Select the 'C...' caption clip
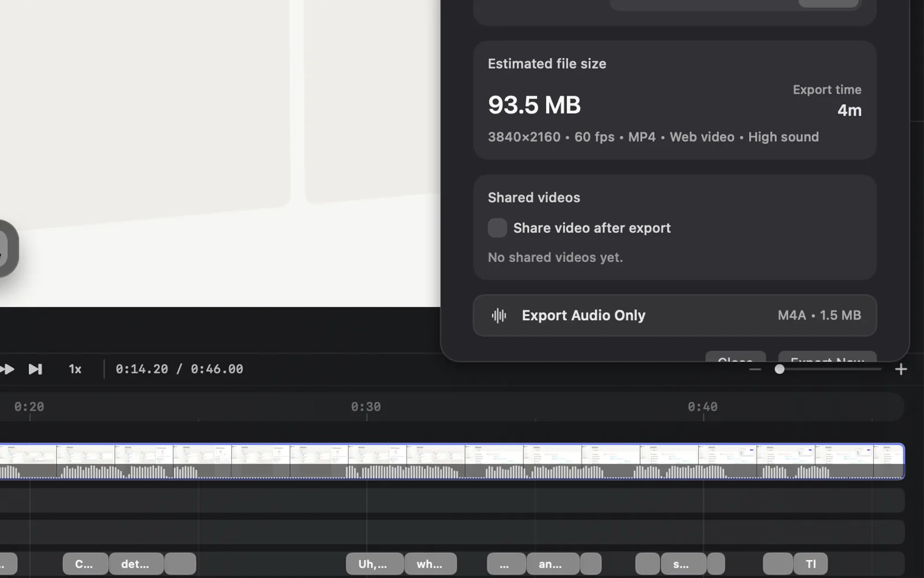 (x=85, y=564)
